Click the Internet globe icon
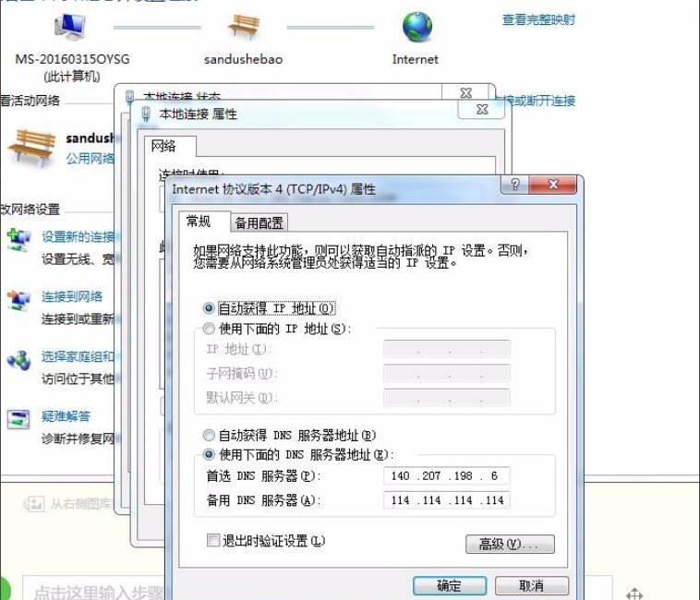The image size is (700, 600). tap(416, 27)
